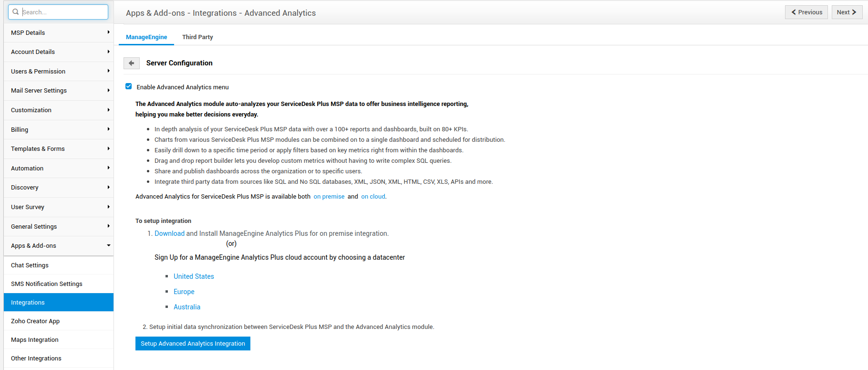868x370 pixels.
Task: Click the Next chevron icon
Action: [x=854, y=12]
